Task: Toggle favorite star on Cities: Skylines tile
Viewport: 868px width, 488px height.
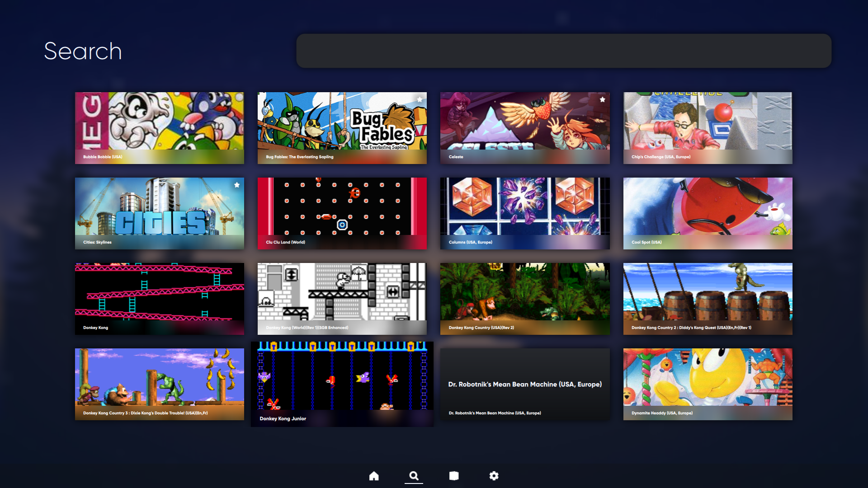Action: click(237, 185)
